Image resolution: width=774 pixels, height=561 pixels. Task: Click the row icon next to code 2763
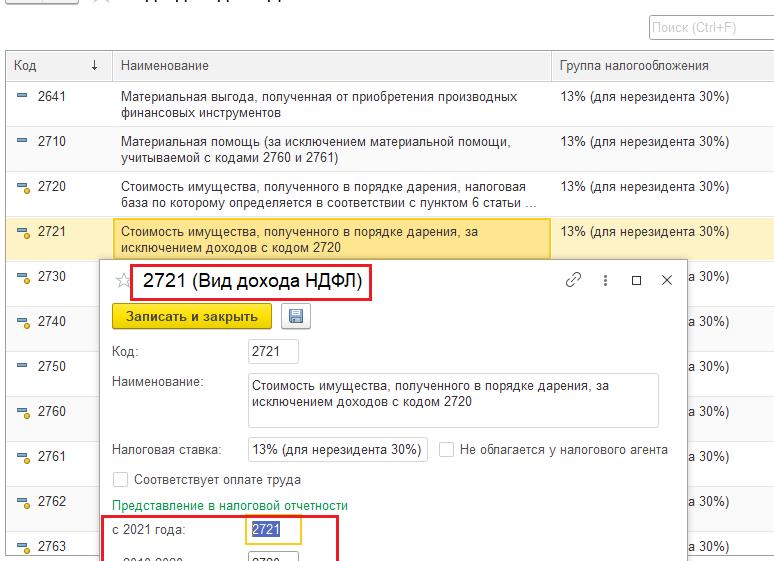(23, 547)
